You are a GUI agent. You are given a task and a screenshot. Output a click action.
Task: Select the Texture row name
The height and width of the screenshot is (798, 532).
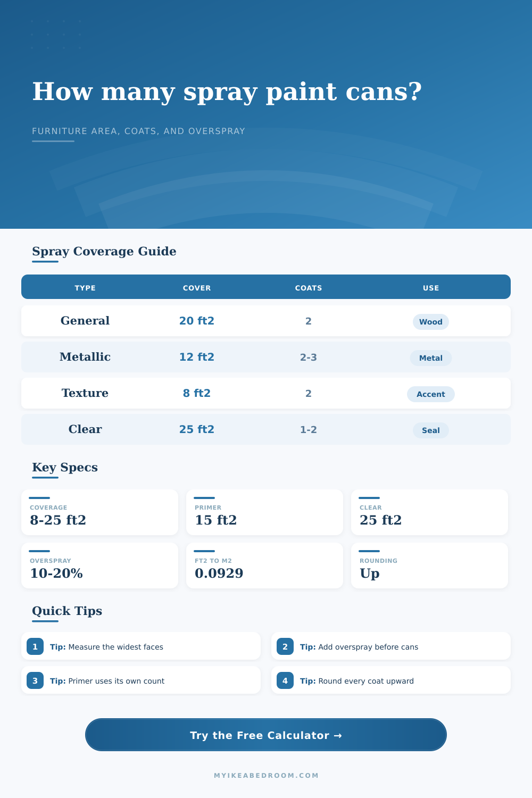(x=85, y=393)
